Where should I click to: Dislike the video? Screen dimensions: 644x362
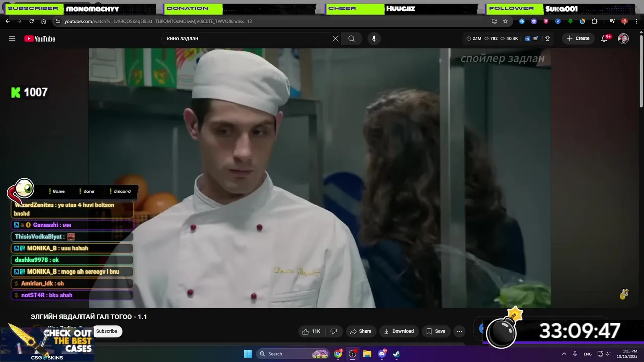[x=333, y=331]
